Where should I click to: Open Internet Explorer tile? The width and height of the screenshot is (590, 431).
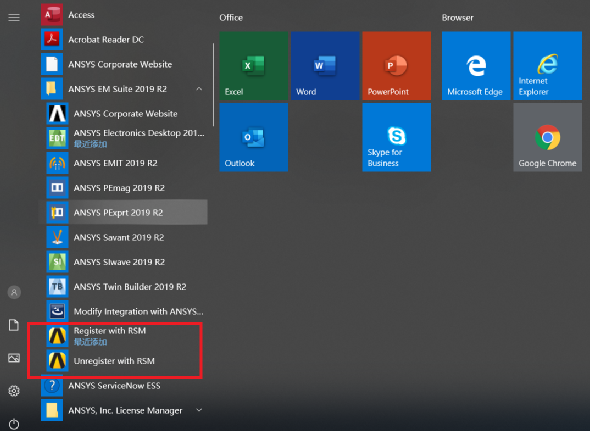[547, 65]
